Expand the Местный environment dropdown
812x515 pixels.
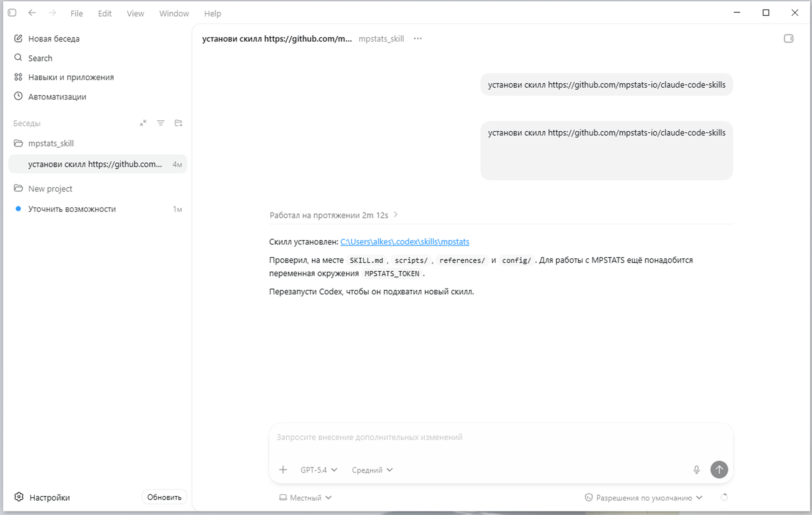pyautogui.click(x=305, y=497)
